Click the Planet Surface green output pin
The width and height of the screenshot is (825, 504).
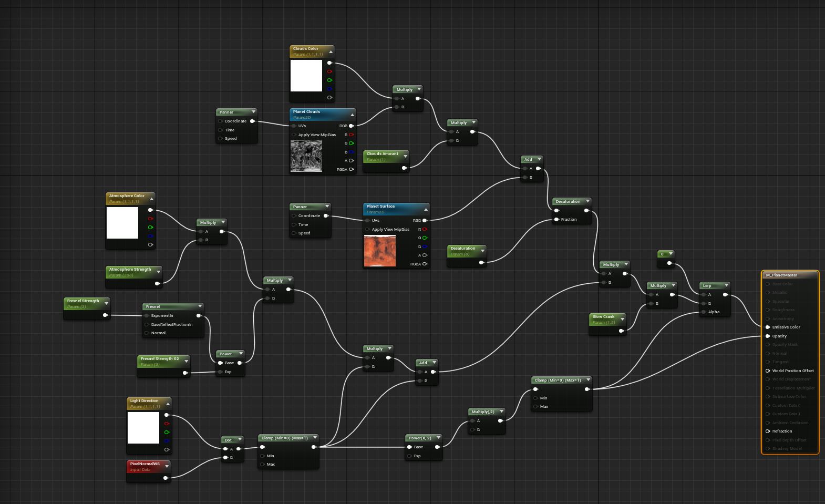point(425,238)
